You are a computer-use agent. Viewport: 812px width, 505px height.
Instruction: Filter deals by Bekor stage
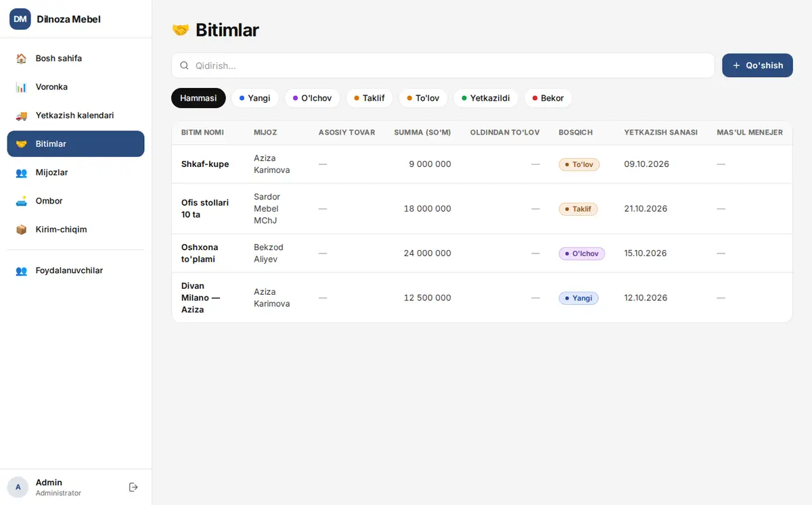click(548, 98)
